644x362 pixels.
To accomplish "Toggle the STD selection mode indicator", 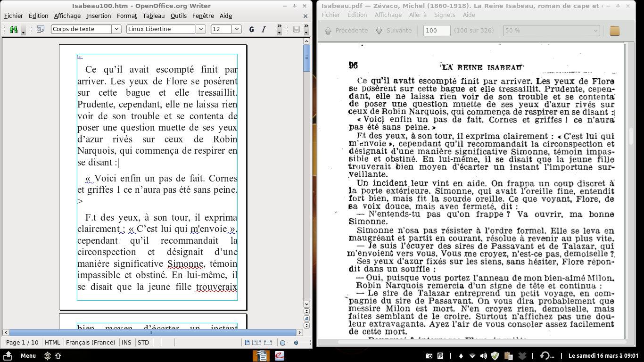I will pyautogui.click(x=143, y=343).
